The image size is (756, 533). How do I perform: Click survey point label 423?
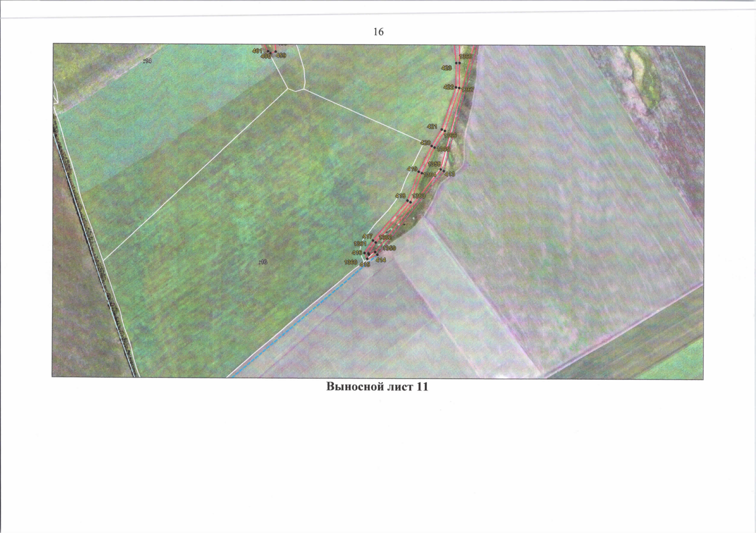pos(446,68)
